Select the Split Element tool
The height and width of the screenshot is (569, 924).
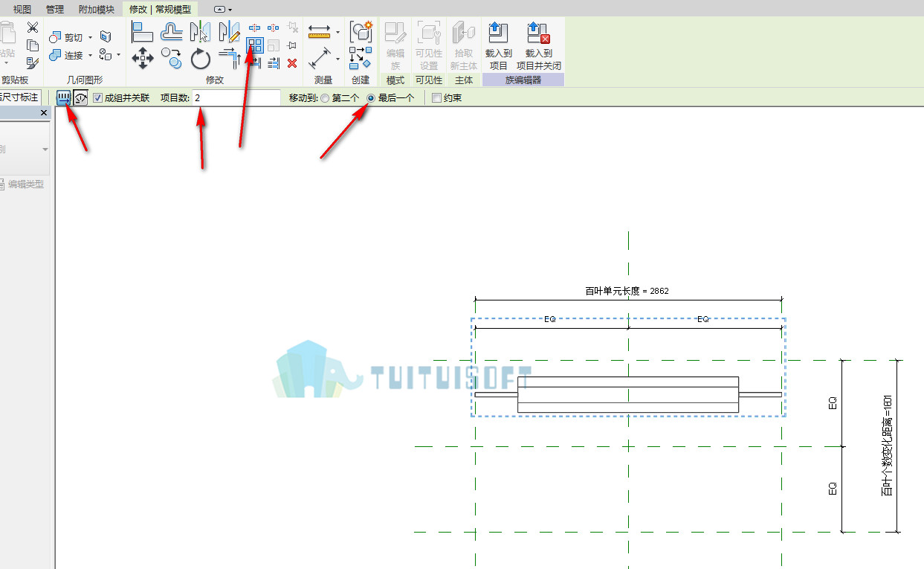point(254,28)
